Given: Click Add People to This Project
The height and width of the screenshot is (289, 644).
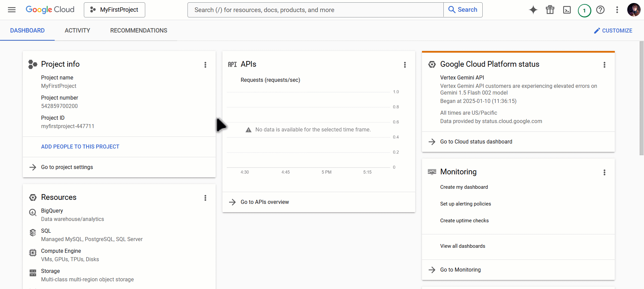Looking at the screenshot, I should [x=80, y=147].
